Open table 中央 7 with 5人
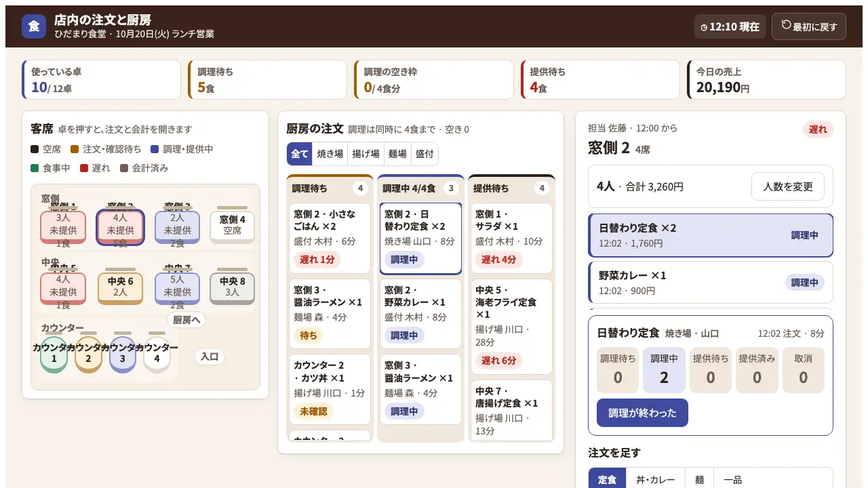Viewport: 868px width, 488px height. [178, 289]
